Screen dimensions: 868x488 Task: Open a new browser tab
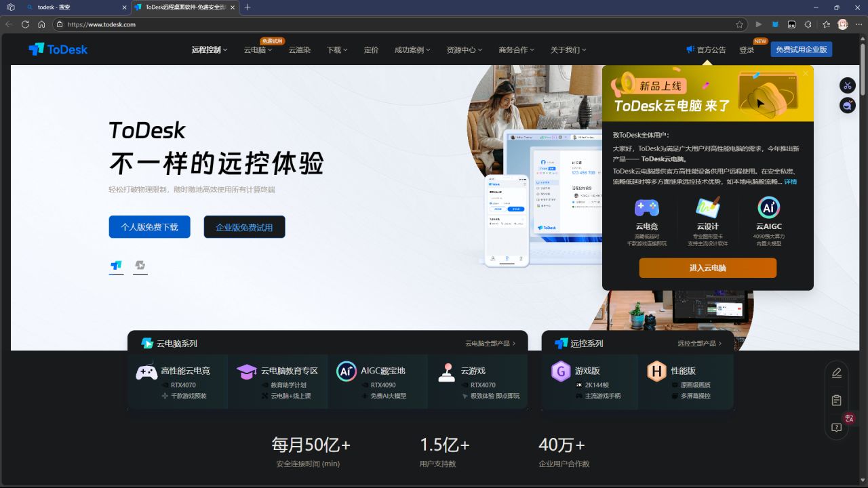coord(248,7)
